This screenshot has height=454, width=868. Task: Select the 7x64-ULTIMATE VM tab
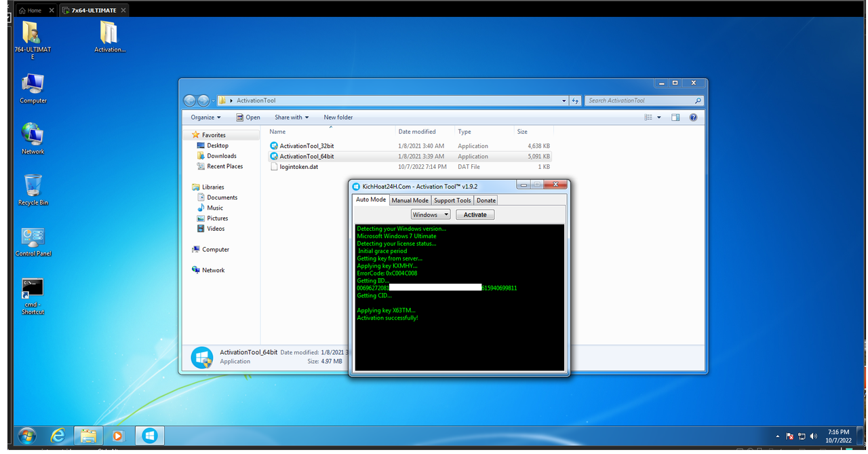[x=94, y=10]
